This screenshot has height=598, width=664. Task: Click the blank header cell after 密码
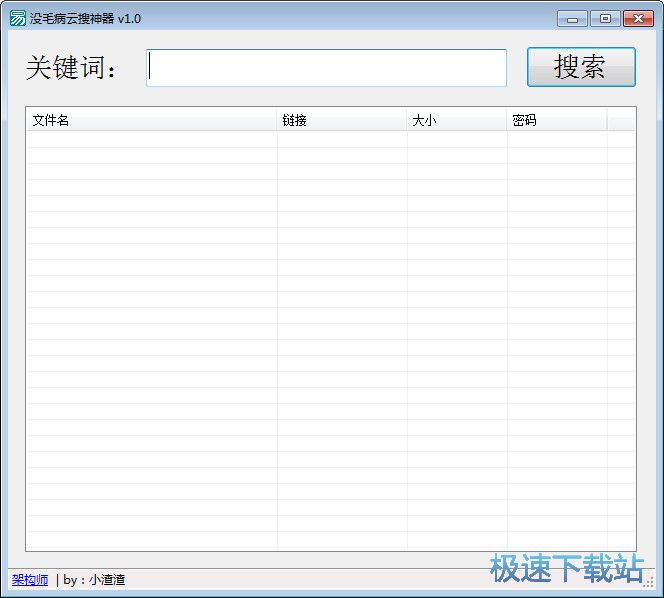(620, 120)
